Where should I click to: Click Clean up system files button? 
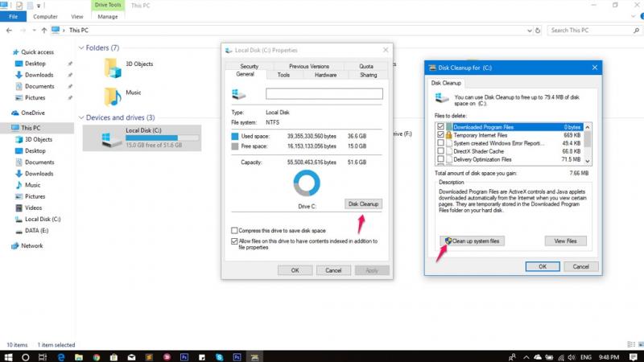click(472, 241)
